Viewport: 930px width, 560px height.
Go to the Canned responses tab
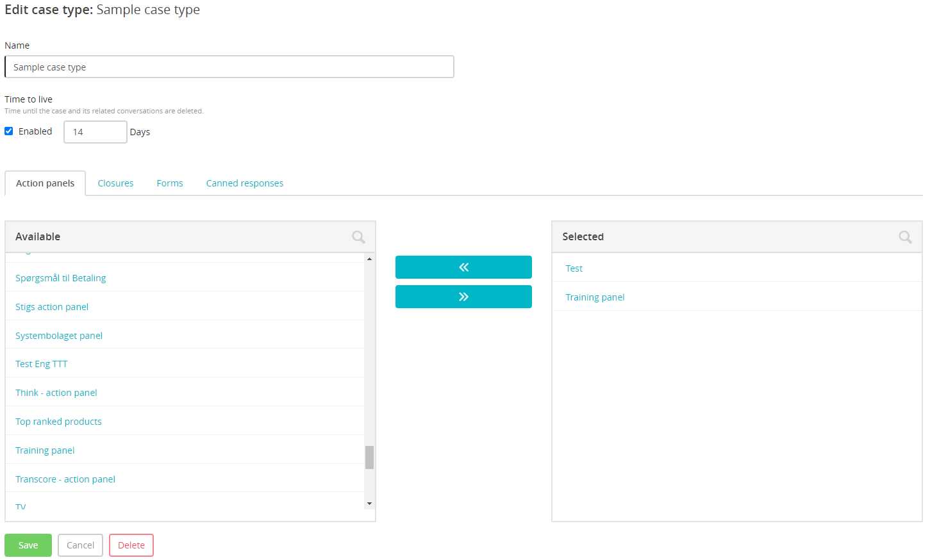point(244,183)
